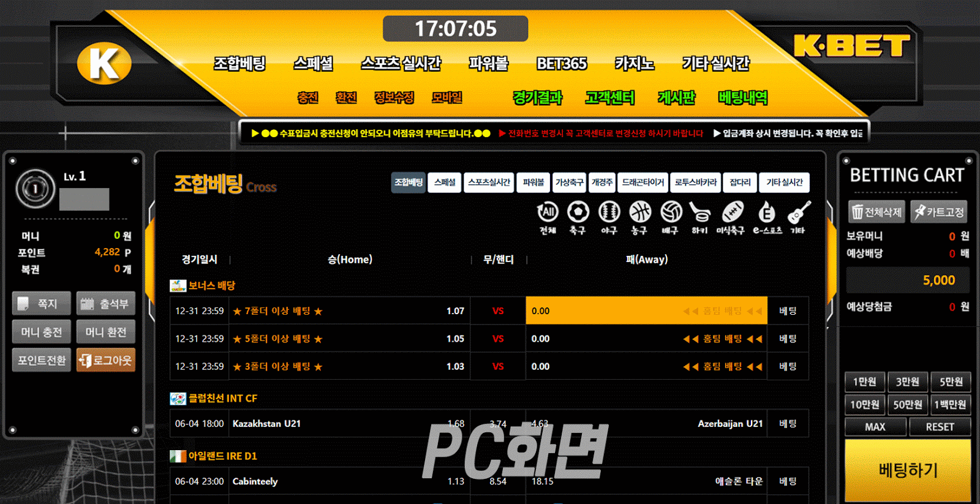Screen dimensions: 980x504
Task: Open the 카지노 main menu
Action: pyautogui.click(x=635, y=64)
